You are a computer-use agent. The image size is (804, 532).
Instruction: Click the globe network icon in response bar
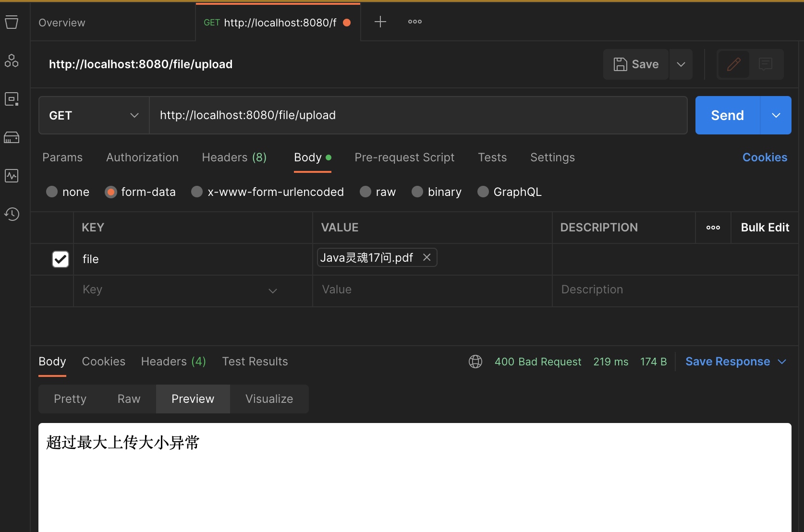[475, 362]
